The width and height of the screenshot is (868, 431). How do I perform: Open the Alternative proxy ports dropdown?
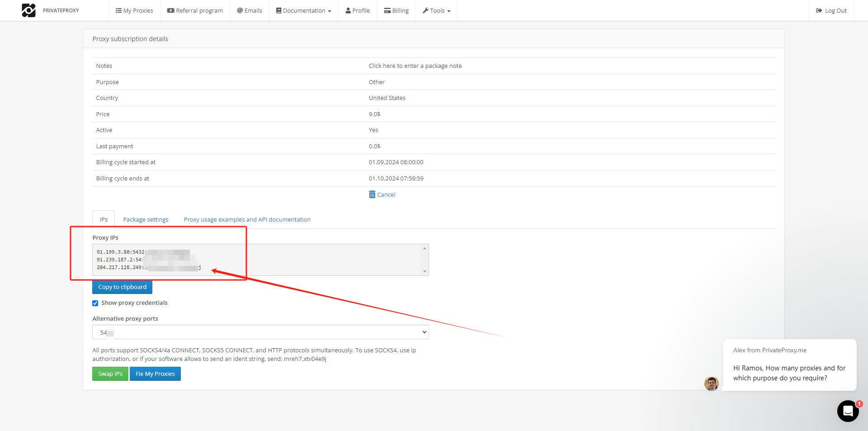click(x=260, y=332)
